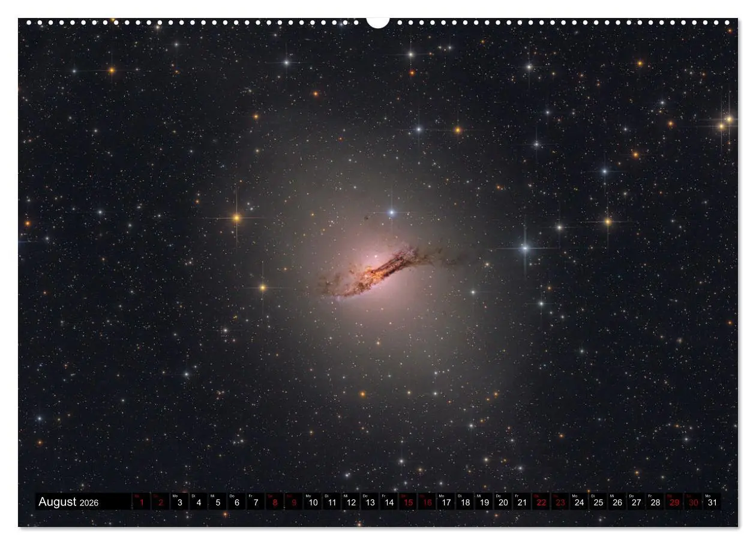Select day 9 in the calendar strip

tap(294, 502)
